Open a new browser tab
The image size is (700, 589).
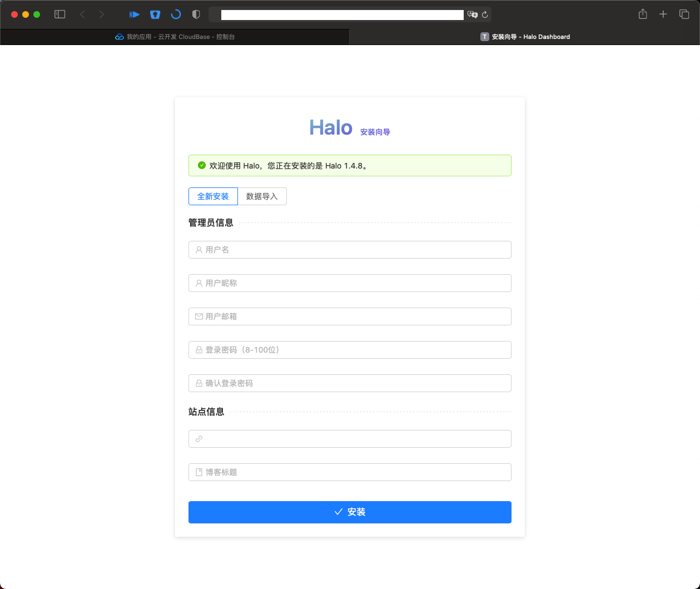tap(663, 14)
